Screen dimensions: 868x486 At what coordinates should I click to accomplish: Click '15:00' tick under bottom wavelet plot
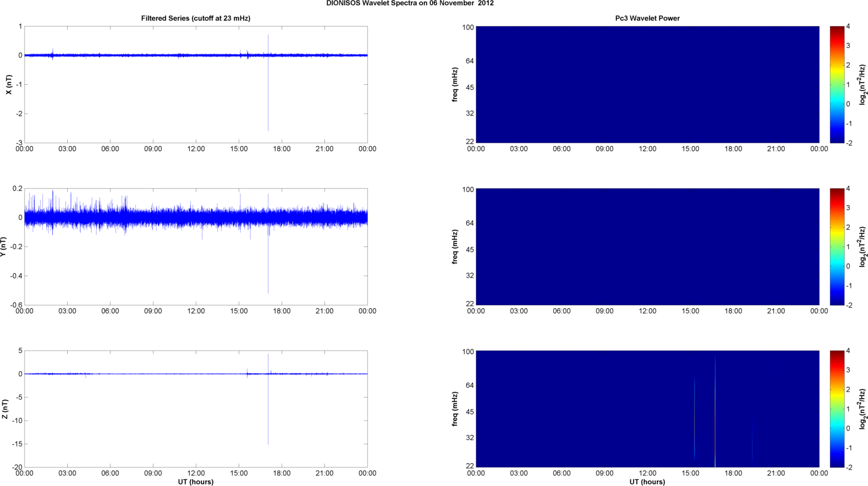[690, 473]
